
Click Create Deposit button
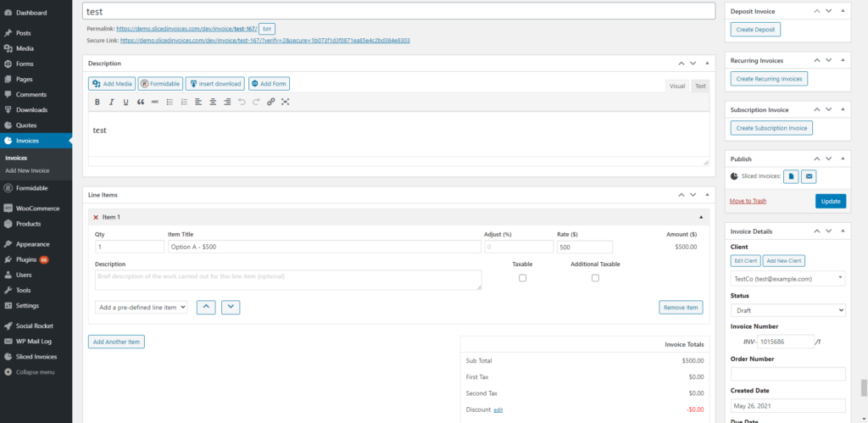coord(755,30)
